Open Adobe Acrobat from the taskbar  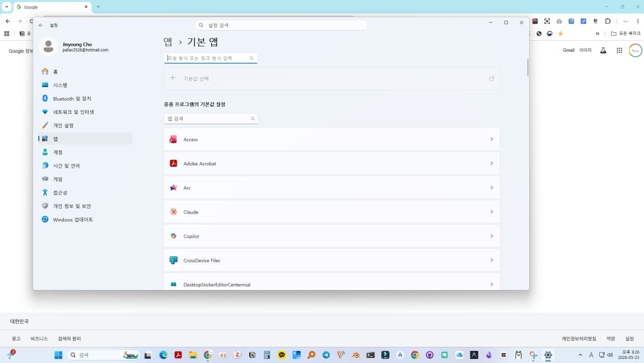coord(178,355)
